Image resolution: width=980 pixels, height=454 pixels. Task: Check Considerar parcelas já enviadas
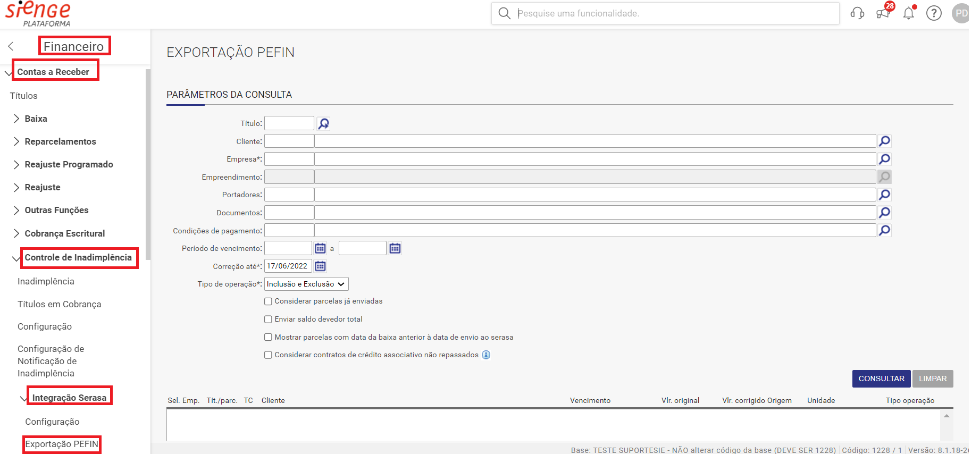click(x=269, y=301)
